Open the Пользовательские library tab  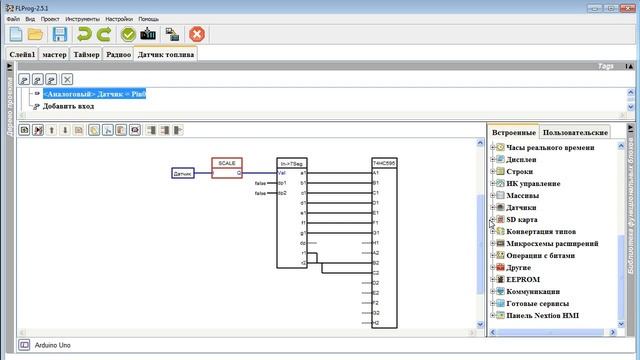[x=575, y=133]
